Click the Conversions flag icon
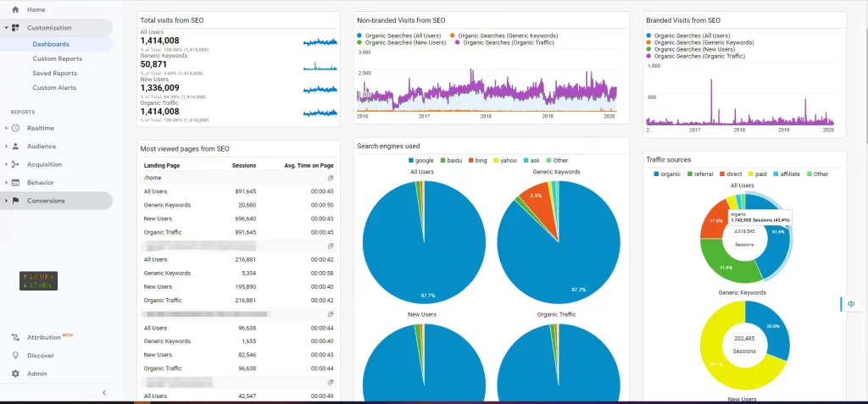 [x=15, y=201]
